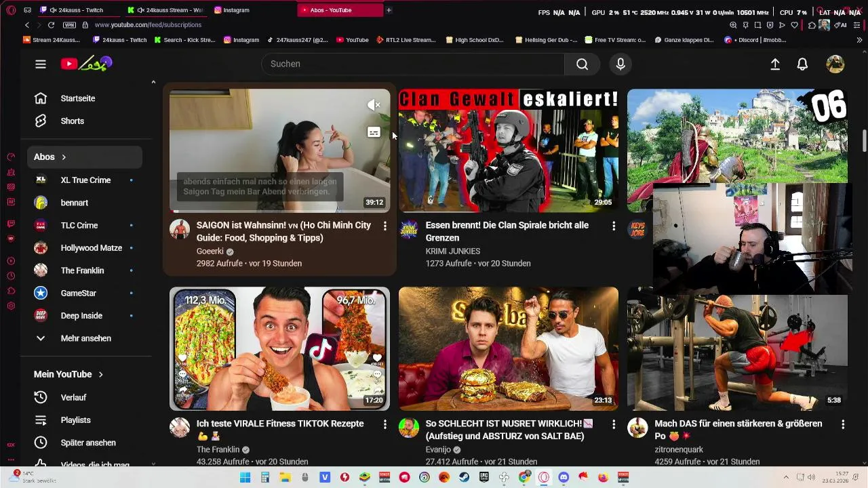Open KRIMI JUNKIES channel name
This screenshot has height=488, width=868.
tap(453, 251)
